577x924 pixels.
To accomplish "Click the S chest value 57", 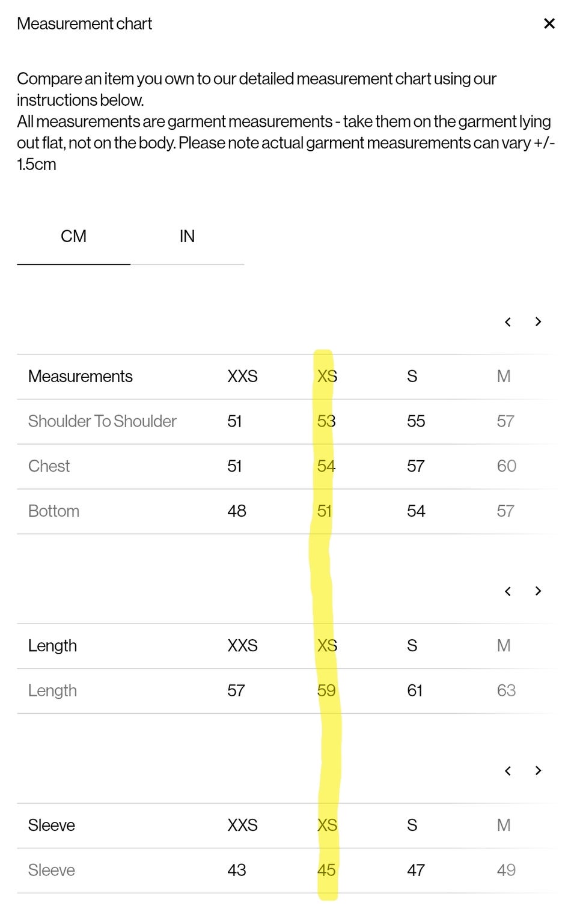I will pos(415,466).
